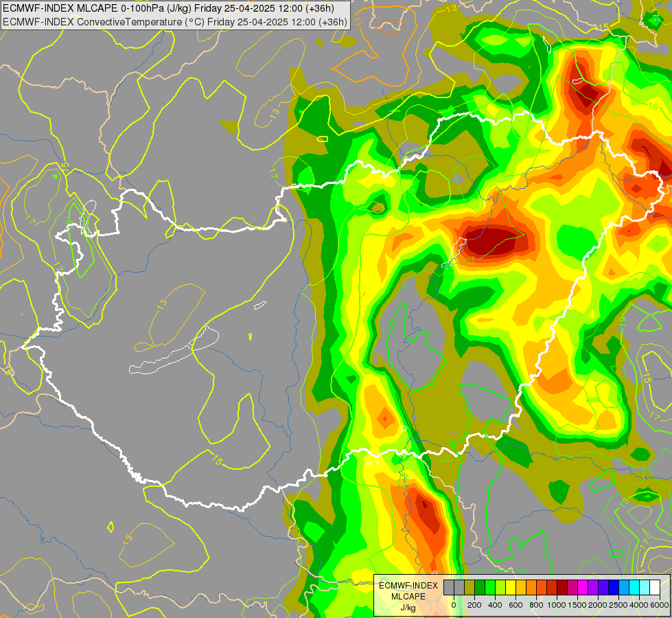Click the "0" tick label on legend
This screenshot has height=618, width=672.
coord(454,605)
